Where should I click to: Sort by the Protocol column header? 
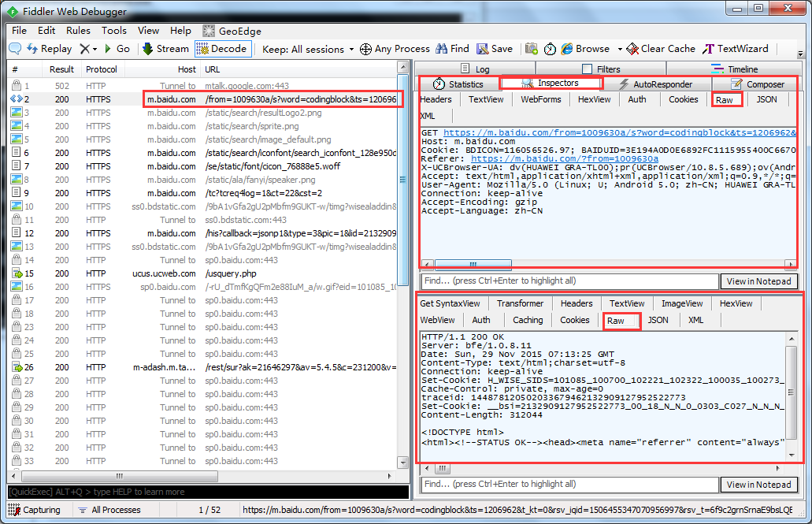(x=102, y=69)
